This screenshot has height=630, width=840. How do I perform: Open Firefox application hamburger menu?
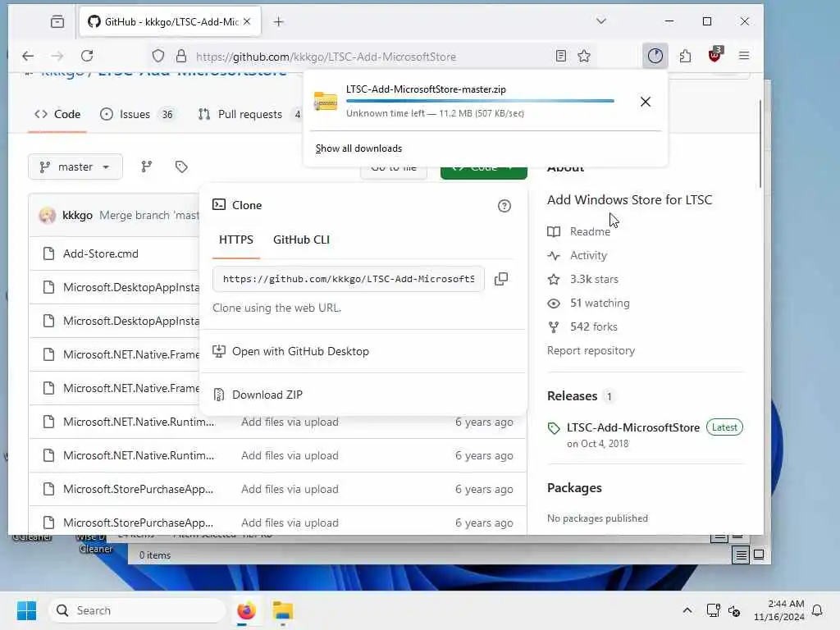coord(743,56)
